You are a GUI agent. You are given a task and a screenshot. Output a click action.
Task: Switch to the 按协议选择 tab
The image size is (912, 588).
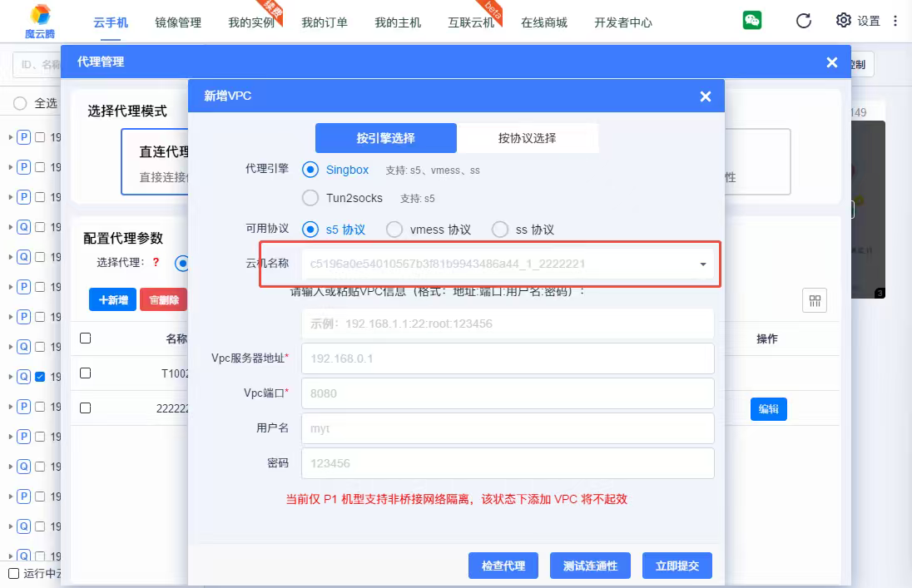click(x=527, y=138)
